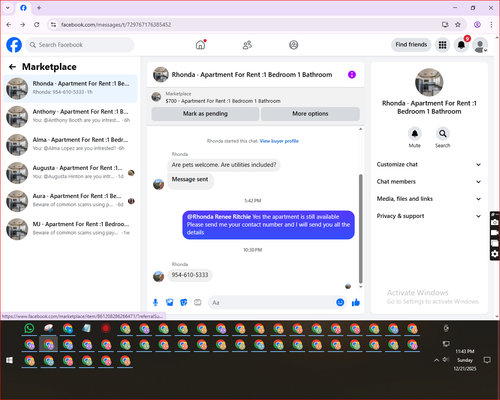Image resolution: width=500 pixels, height=400 pixels.
Task: Click the More options button
Action: tap(310, 114)
